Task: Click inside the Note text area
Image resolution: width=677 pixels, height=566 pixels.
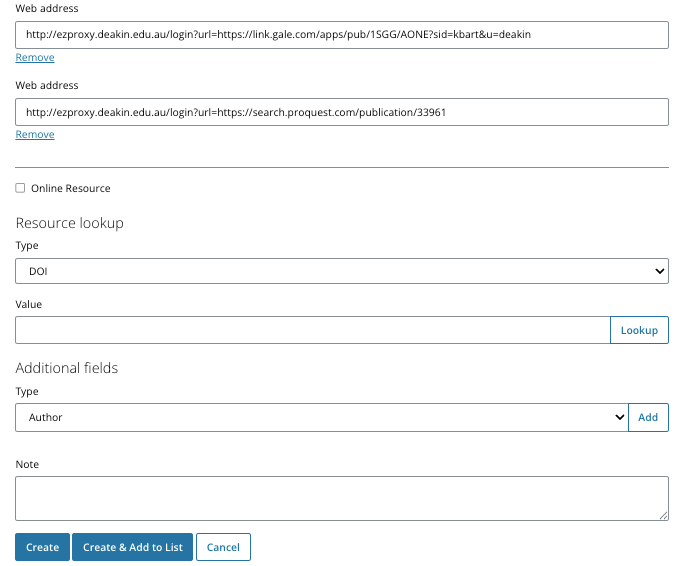Action: (341, 497)
